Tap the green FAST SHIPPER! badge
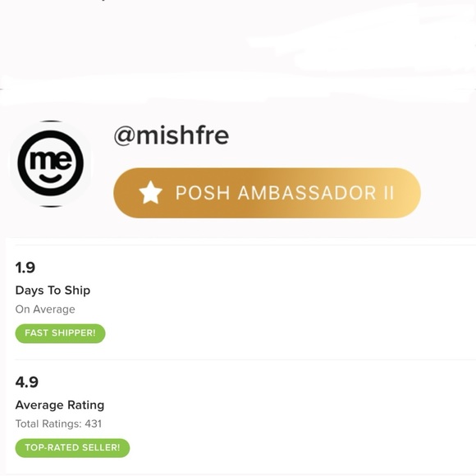 [60, 333]
